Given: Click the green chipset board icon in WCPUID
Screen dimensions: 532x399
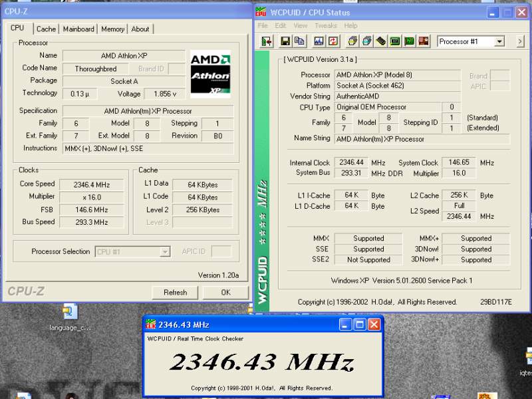Looking at the screenshot, I should pos(395,41).
